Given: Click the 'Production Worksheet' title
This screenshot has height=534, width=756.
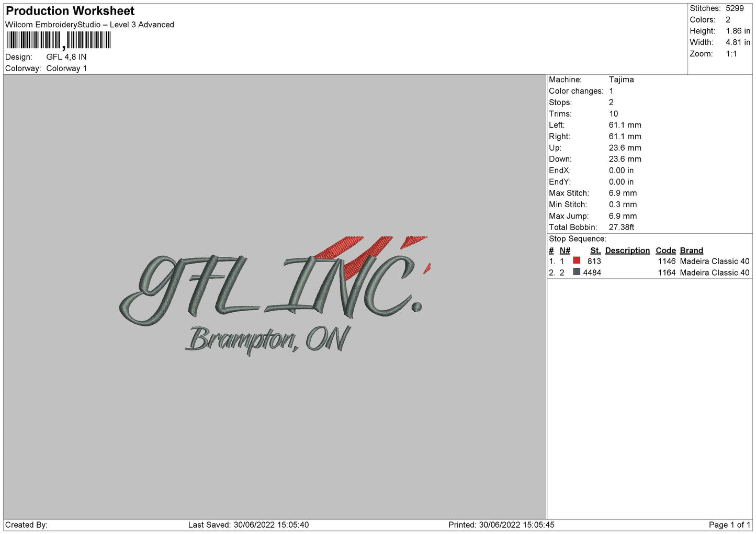Looking at the screenshot, I should point(70,11).
